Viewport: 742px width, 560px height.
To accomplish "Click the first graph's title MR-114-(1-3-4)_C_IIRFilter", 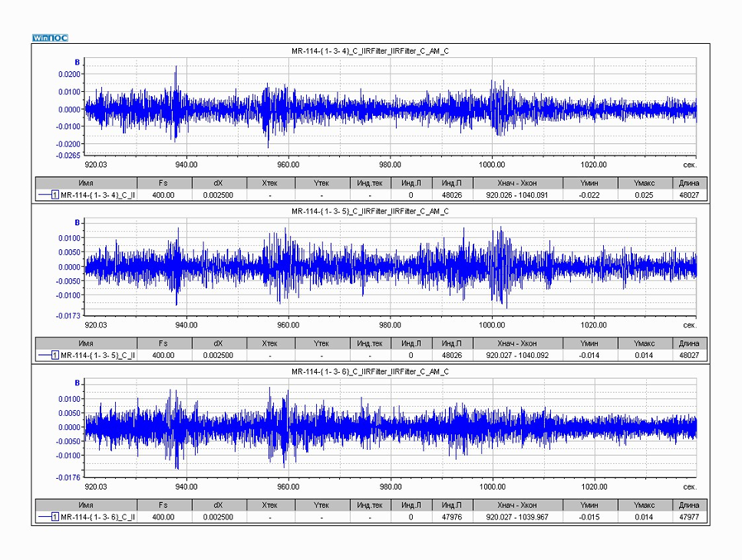I will [370, 51].
